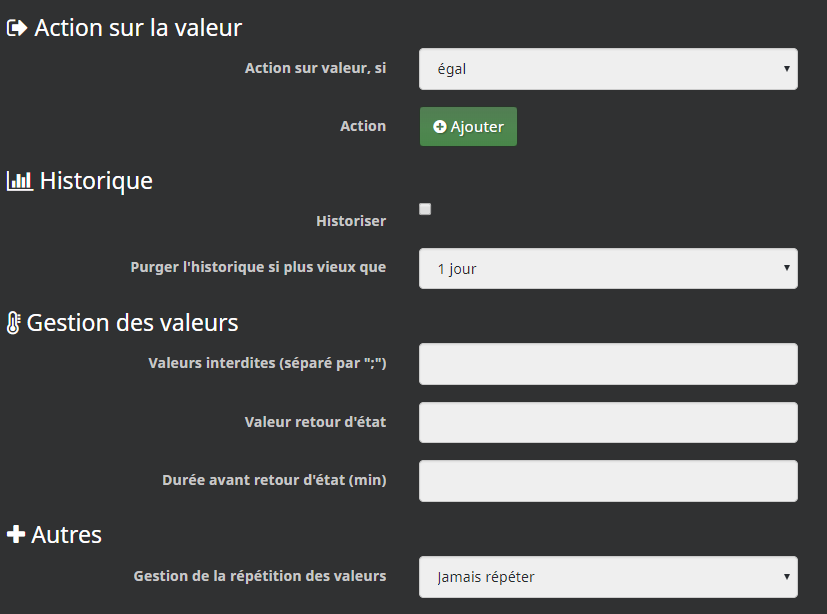Open the 'Action sur valeur, si' dropdown

pyautogui.click(x=608, y=69)
